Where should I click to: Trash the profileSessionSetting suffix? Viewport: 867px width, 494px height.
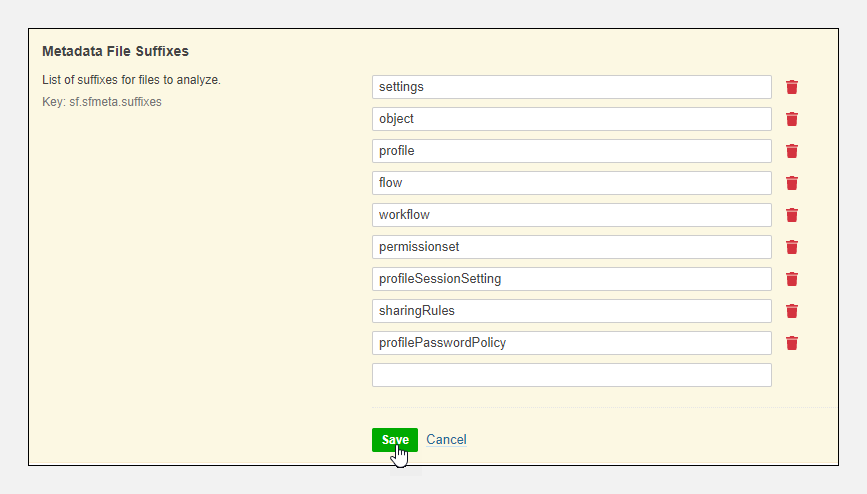coord(792,279)
